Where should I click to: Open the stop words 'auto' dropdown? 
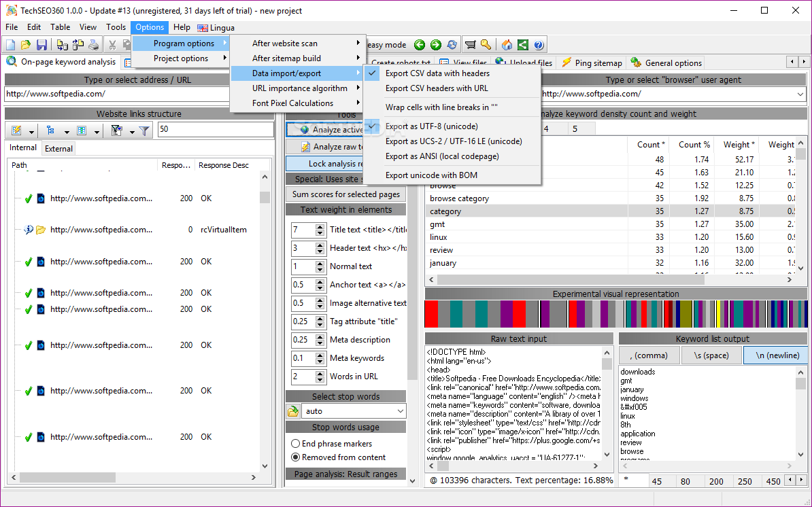pos(401,411)
